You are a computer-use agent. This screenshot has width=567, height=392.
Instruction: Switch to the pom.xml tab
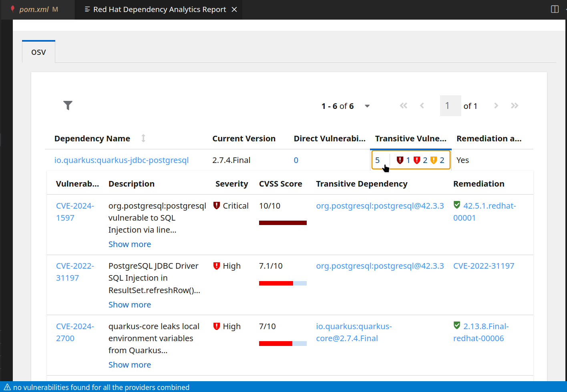point(34,10)
